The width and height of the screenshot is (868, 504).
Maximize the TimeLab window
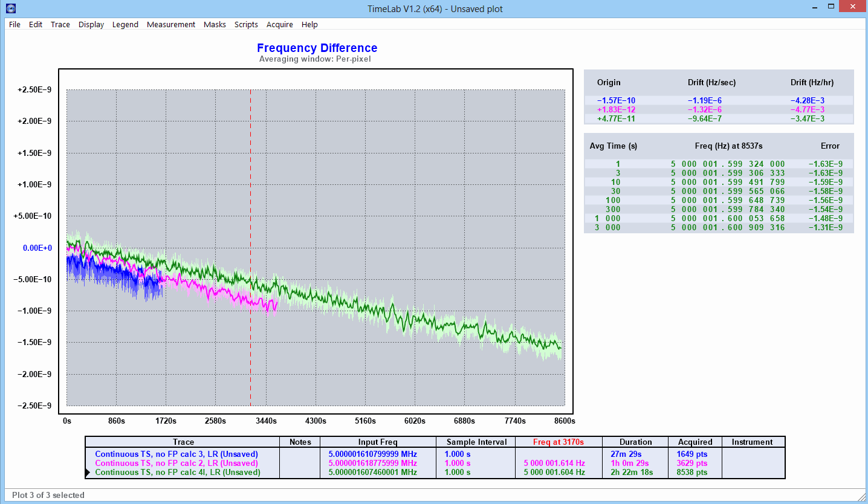point(831,7)
